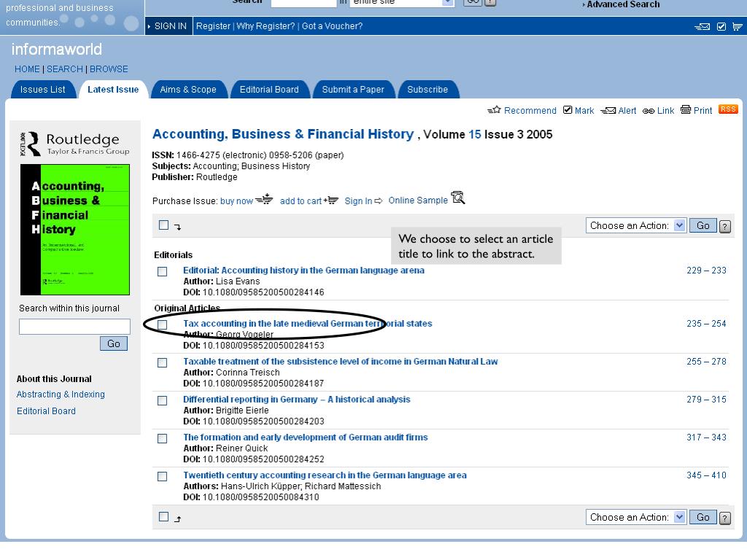
Task: Open the Tax accounting in late medieval article
Action: pos(308,323)
